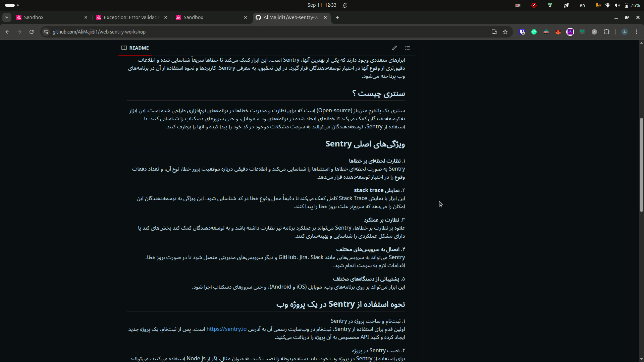Click the install app icon in address bar
Viewport: 644px width, 362px height.
click(x=494, y=32)
